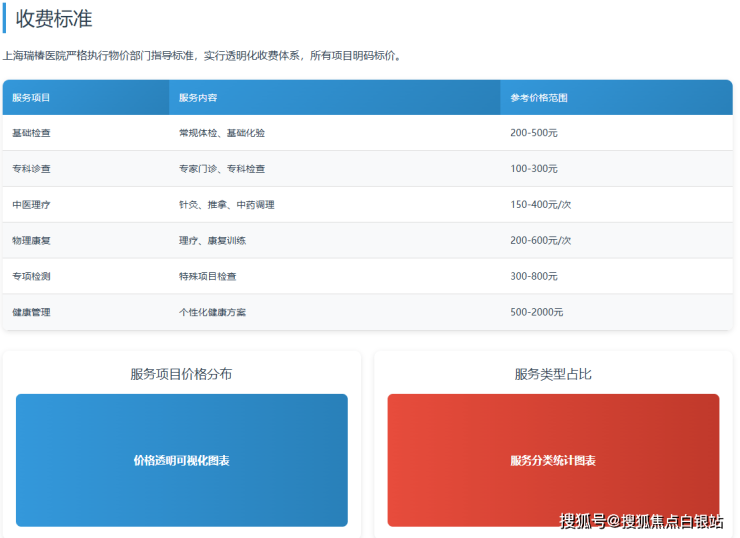Open the red 服务分类统计图表 chart block
This screenshot has height=538, width=740.
(553, 460)
